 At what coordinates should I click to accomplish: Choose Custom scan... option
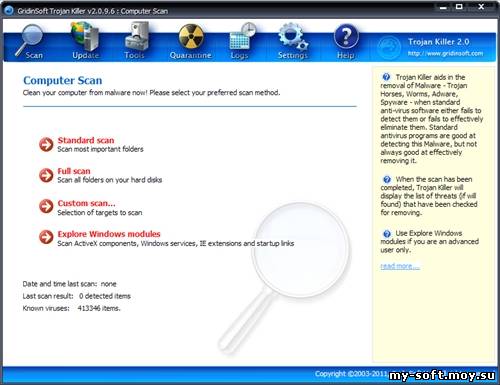click(86, 203)
